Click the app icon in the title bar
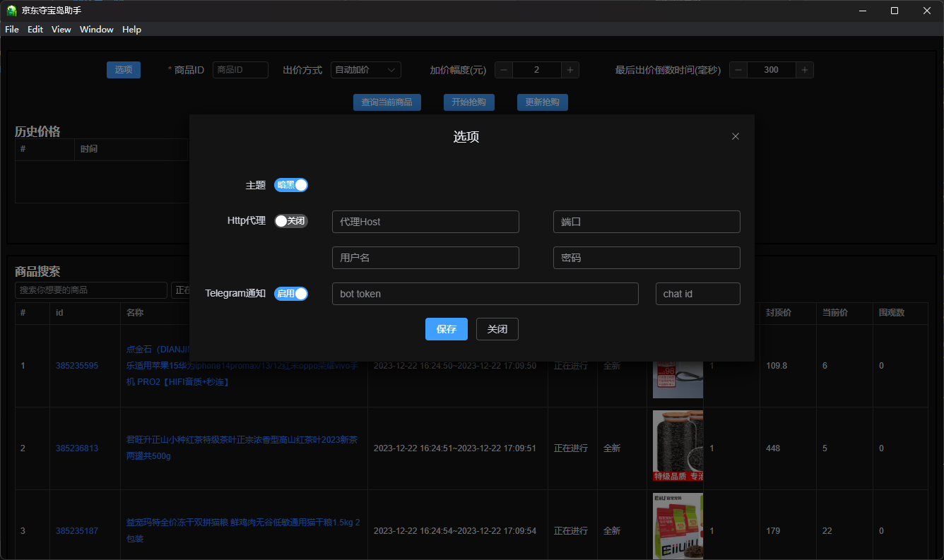 11,11
